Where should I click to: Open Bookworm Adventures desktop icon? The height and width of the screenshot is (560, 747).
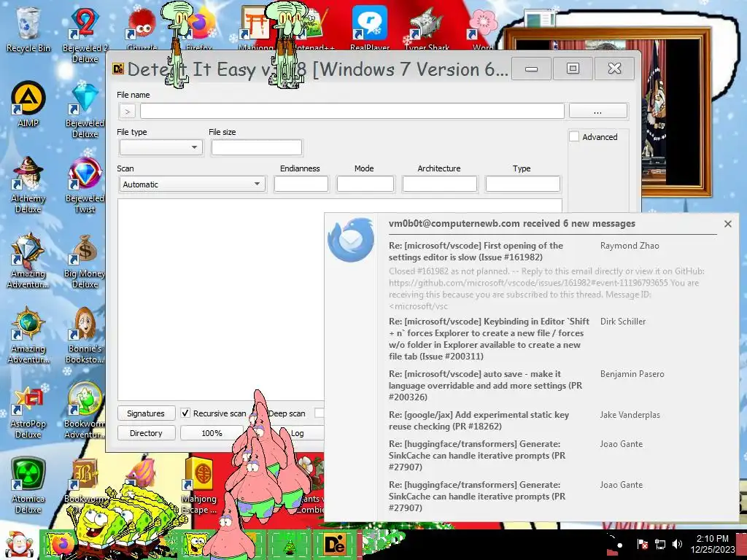point(85,411)
